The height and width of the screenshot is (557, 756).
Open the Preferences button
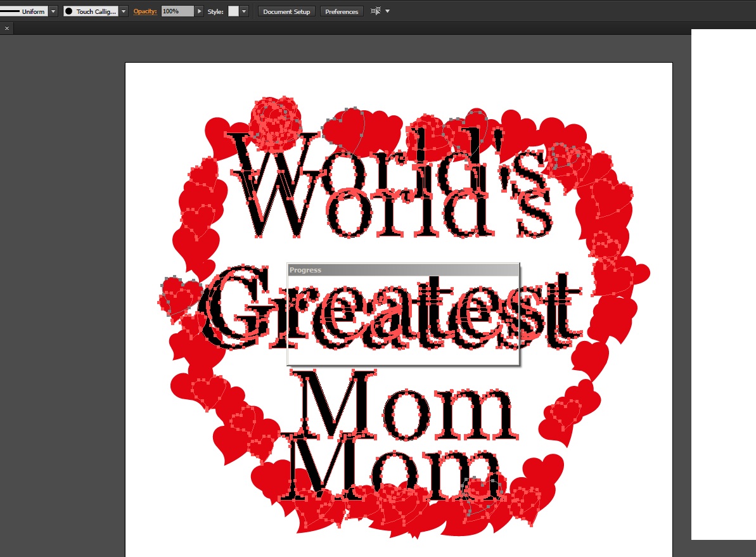click(342, 11)
